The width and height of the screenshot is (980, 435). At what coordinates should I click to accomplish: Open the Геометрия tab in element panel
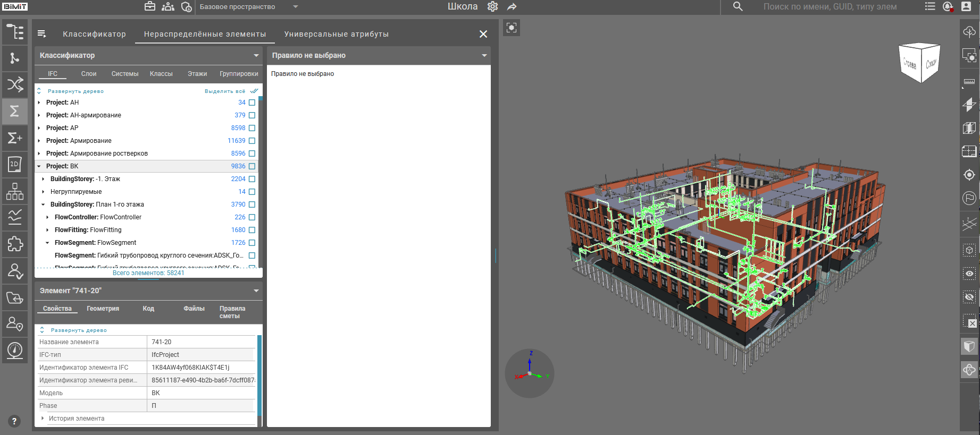pyautogui.click(x=103, y=309)
